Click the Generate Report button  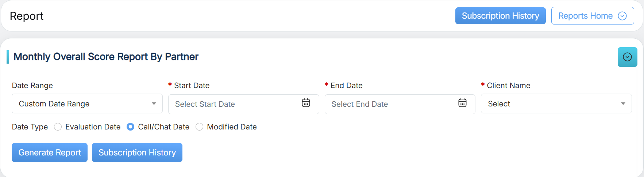[50, 152]
